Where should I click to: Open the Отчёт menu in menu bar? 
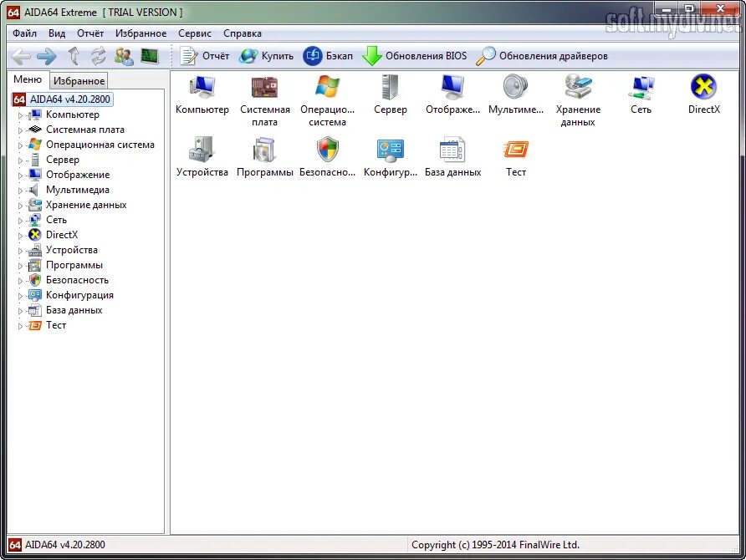click(x=90, y=33)
